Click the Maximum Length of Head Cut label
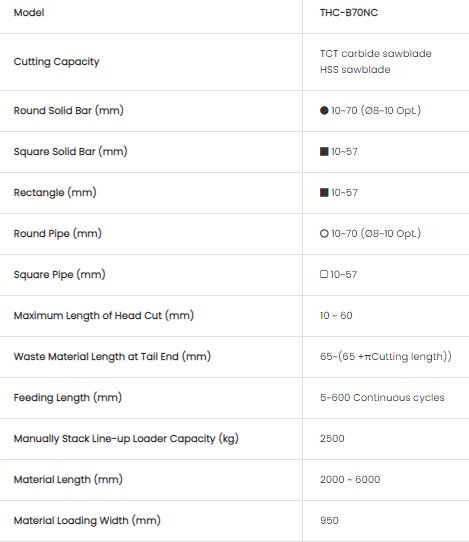The width and height of the screenshot is (469, 542). [x=104, y=316]
